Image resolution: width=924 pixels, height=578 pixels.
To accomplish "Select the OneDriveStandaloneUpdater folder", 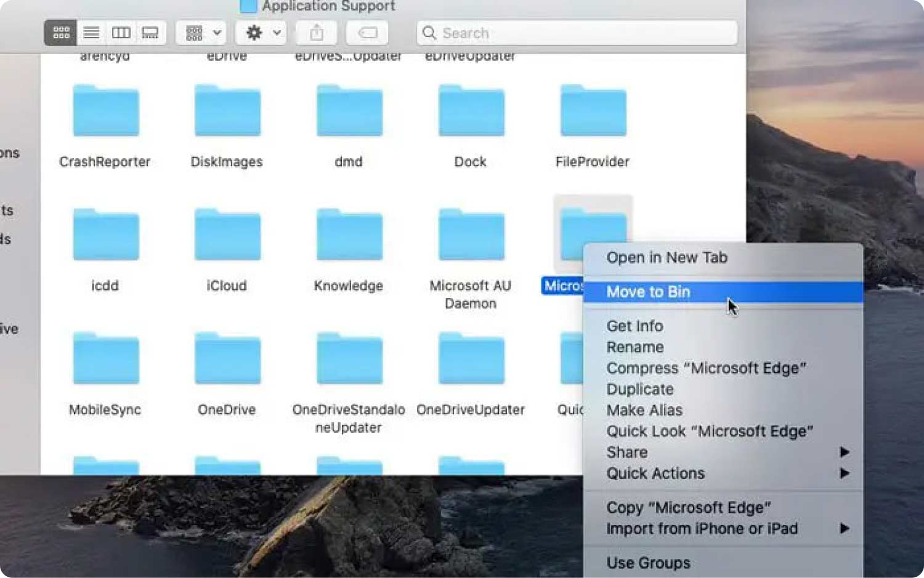I will pyautogui.click(x=349, y=359).
